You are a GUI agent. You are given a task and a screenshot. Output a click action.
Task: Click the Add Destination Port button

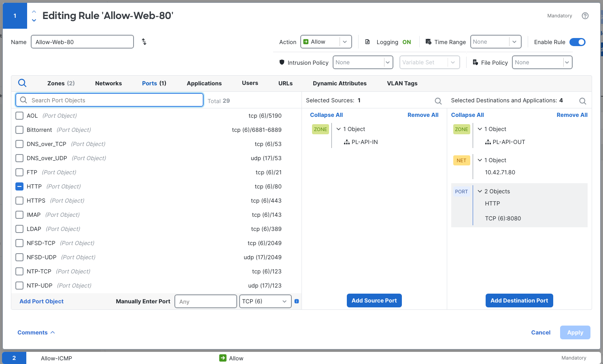519,301
